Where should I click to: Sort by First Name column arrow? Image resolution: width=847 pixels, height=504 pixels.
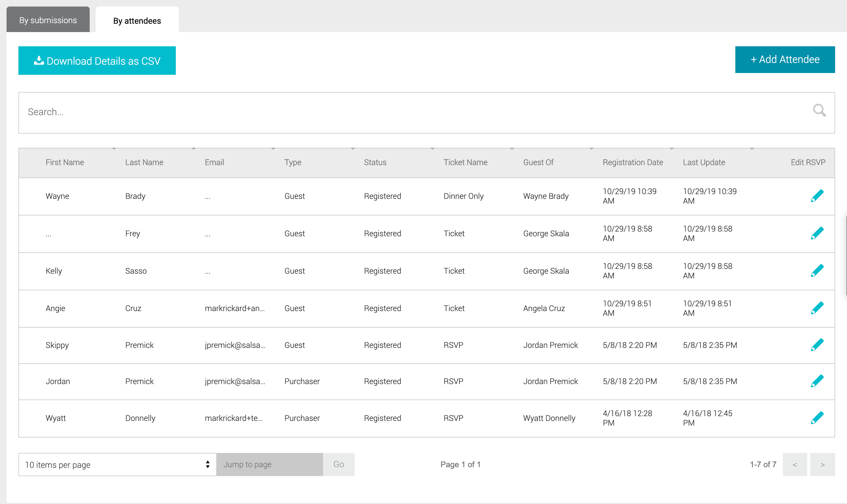[114, 149]
